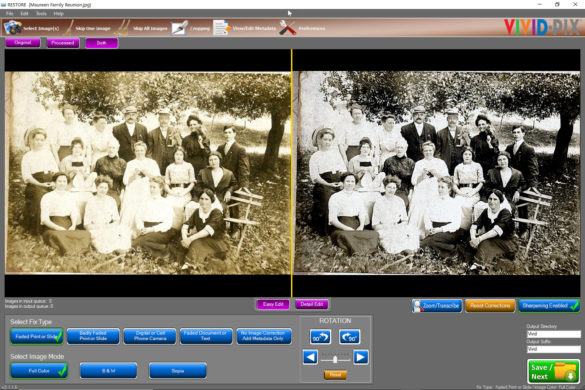Screen dimensions: 585x390
Task: Click the Output Suffix text field
Action: click(x=553, y=349)
